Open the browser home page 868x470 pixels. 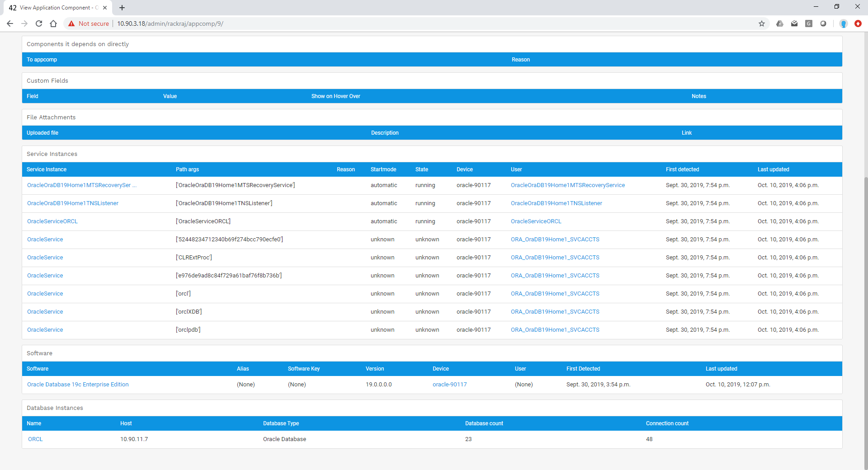tap(53, 23)
